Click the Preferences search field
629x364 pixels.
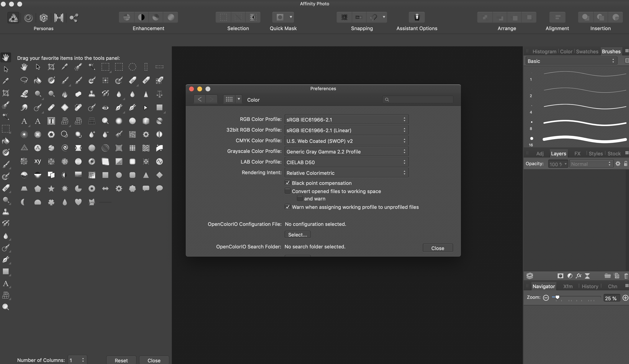(418, 99)
